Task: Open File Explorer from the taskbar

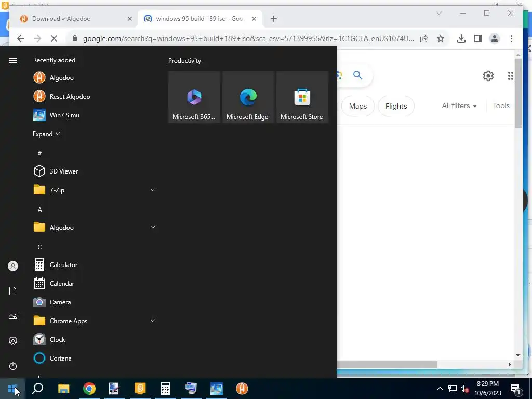Action: point(63,389)
